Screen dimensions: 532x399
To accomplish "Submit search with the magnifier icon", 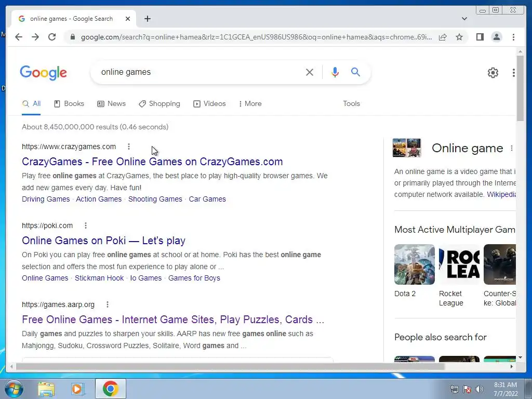I will (355, 72).
